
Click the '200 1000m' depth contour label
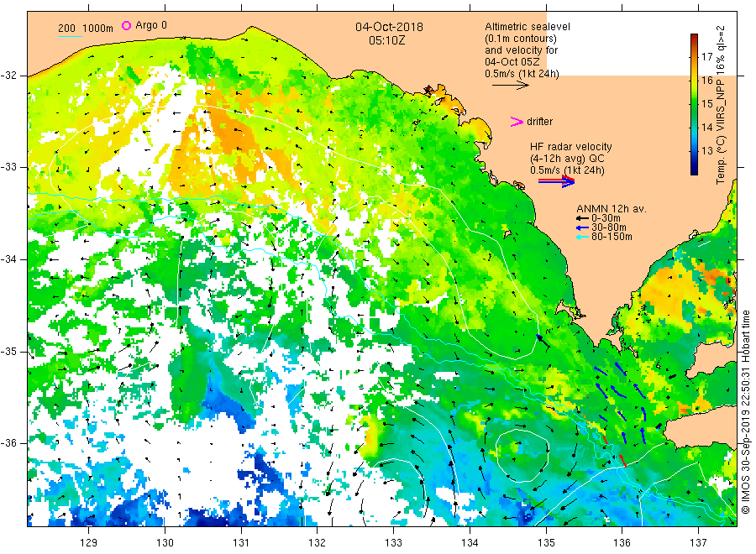(x=86, y=29)
